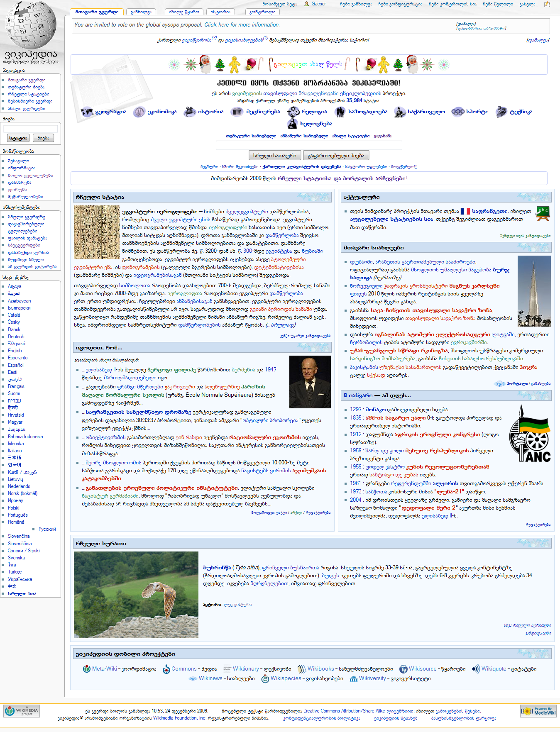Click the Wikiversity project icon
Image resolution: width=560 pixels, height=732 pixels.
(353, 678)
